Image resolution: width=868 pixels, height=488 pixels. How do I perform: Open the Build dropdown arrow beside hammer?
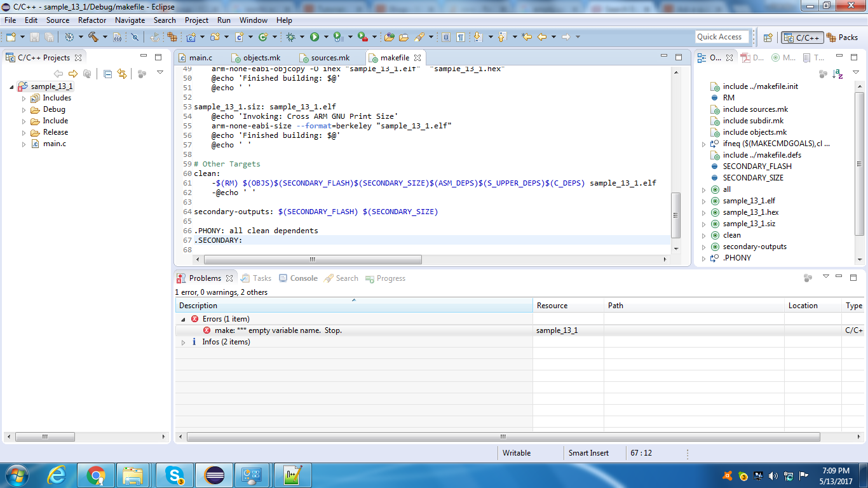click(x=105, y=37)
